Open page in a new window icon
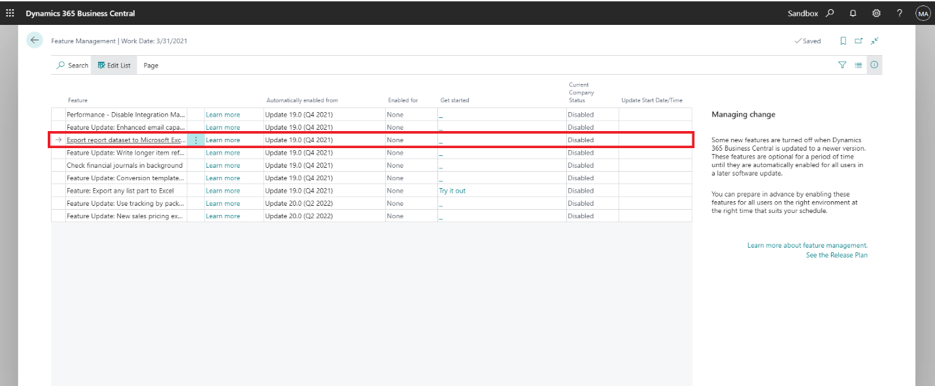The width and height of the screenshot is (936, 388). (858, 41)
